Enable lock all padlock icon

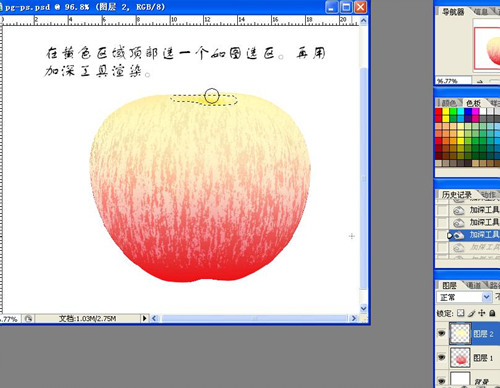(492, 313)
